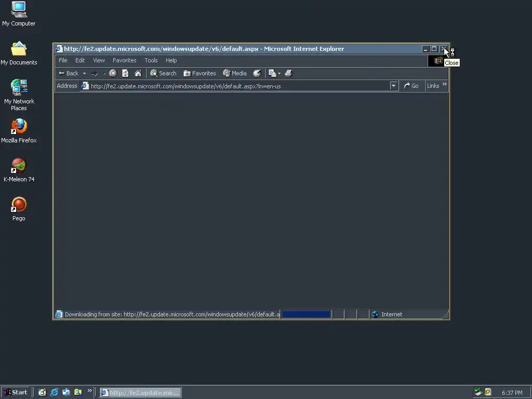This screenshot has width=532, height=399.
Task: Expand Quick Launch overflow chevron
Action: tap(89, 391)
